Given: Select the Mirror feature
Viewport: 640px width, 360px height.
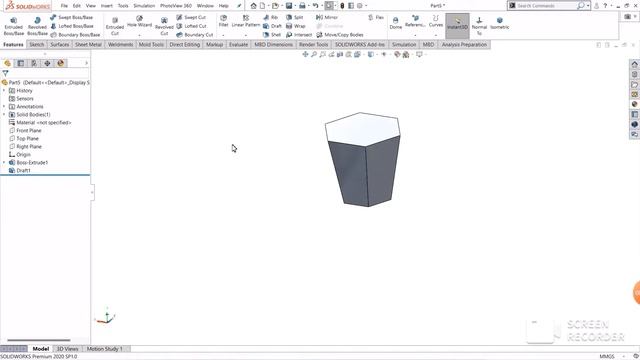Looking at the screenshot, I should tap(327, 18).
